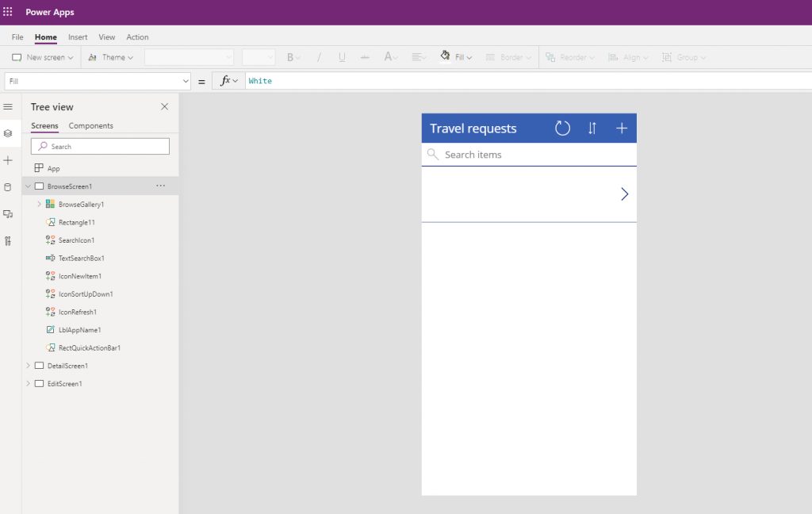
Task: Open BrowseScreen1 more options ellipsis
Action: click(x=160, y=186)
